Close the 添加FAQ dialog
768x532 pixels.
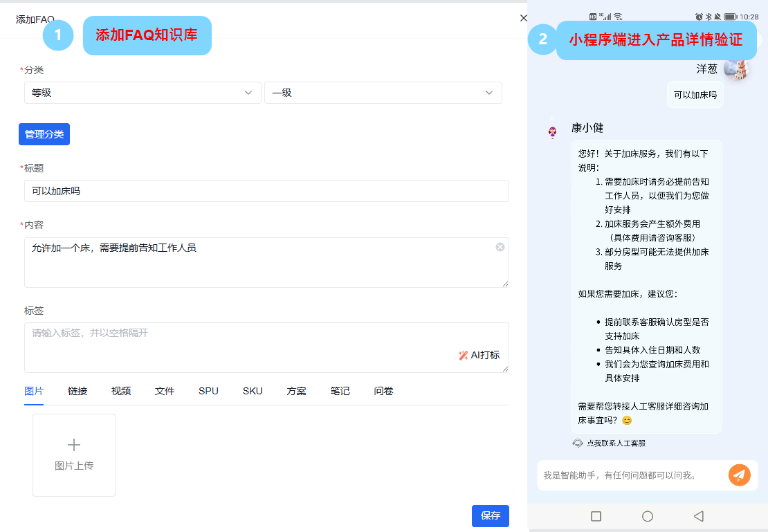(523, 18)
